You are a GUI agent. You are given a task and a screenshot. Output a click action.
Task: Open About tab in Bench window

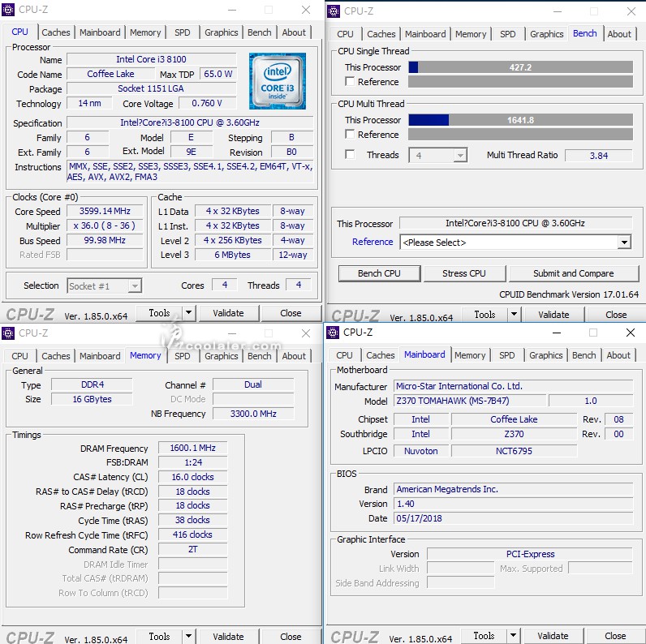click(618, 34)
